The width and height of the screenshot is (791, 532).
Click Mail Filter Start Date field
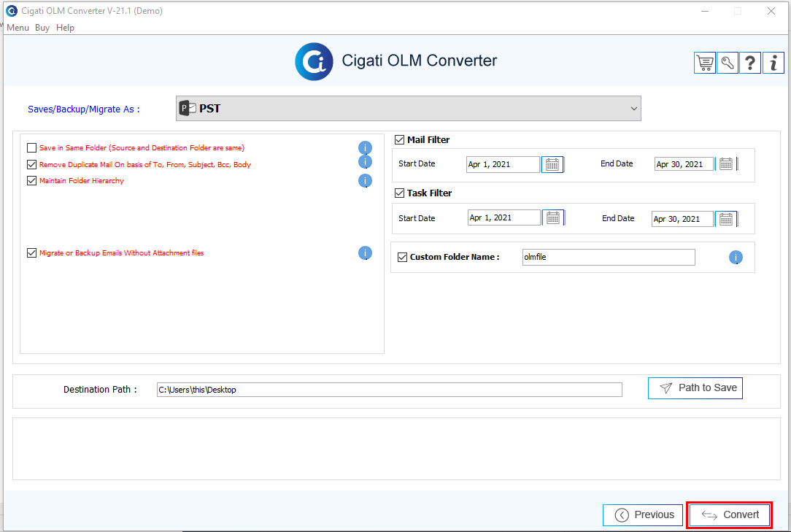pyautogui.click(x=503, y=164)
